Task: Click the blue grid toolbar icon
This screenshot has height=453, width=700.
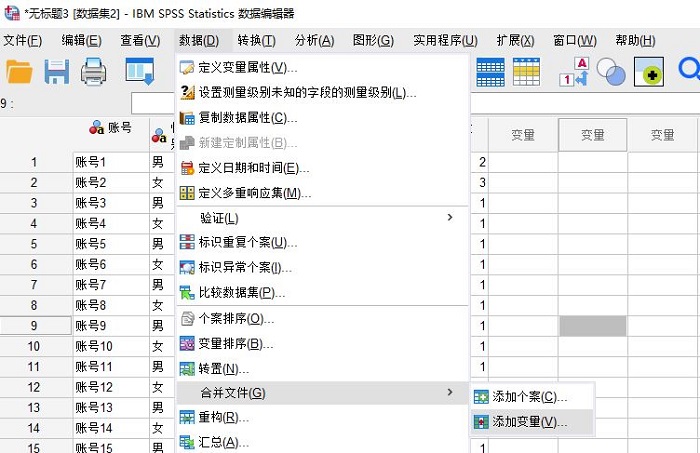Action: coord(490,71)
